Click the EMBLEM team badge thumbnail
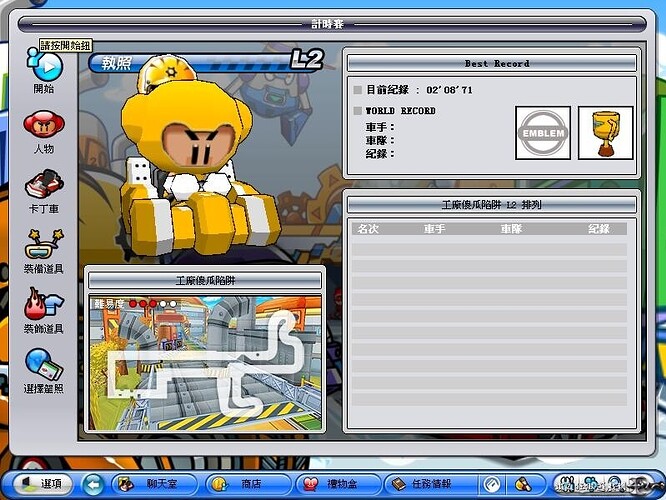The width and height of the screenshot is (666, 500). 543,133
